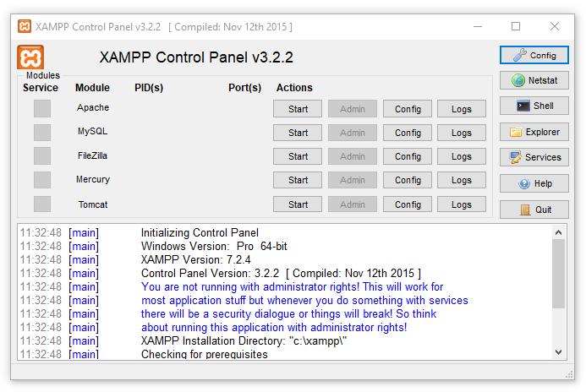The height and width of the screenshot is (392, 586).
Task: Start the Tomcat module
Action: (298, 204)
